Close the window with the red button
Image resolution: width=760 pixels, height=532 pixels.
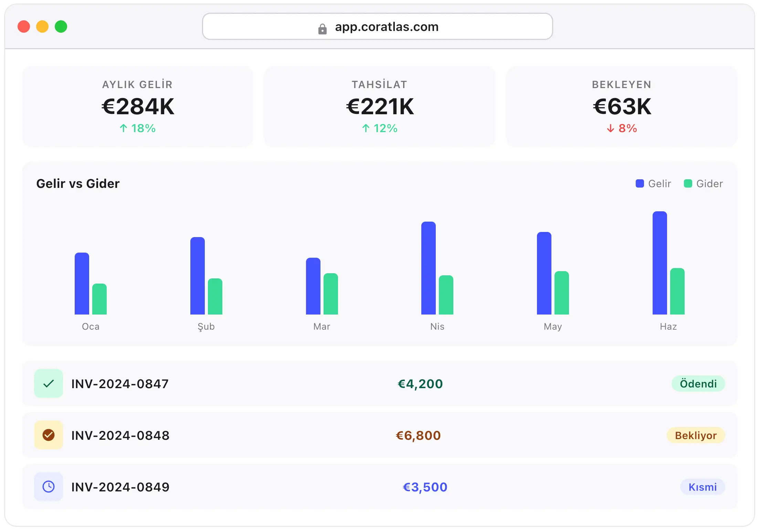[24, 26]
